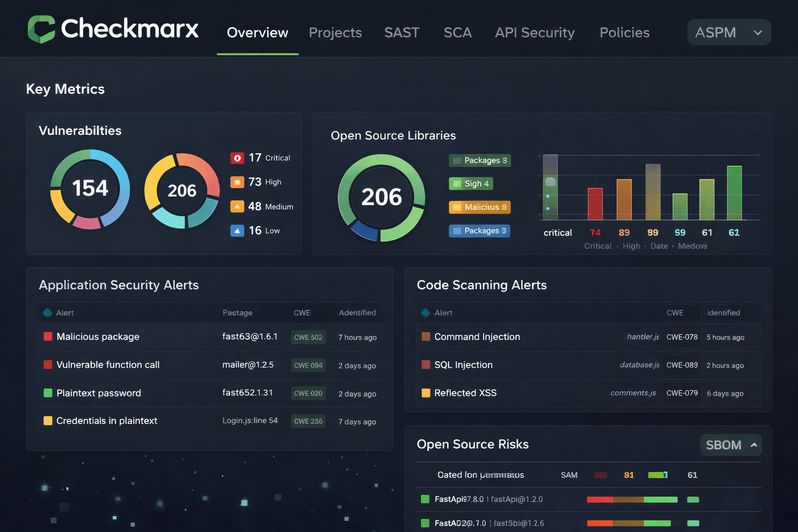Click the database.js file name
This screenshot has height=532, width=798.
[640, 365]
